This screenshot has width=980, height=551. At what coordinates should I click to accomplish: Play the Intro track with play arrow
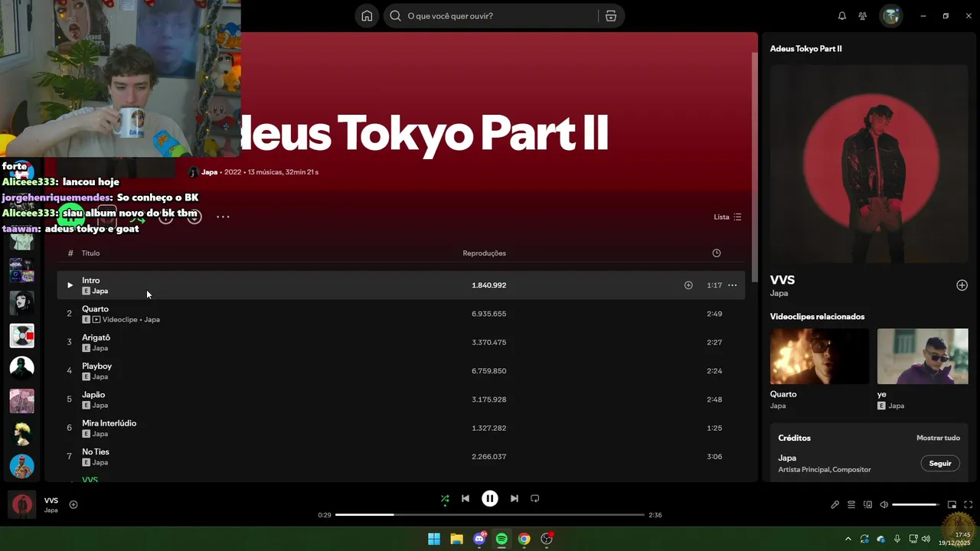70,285
